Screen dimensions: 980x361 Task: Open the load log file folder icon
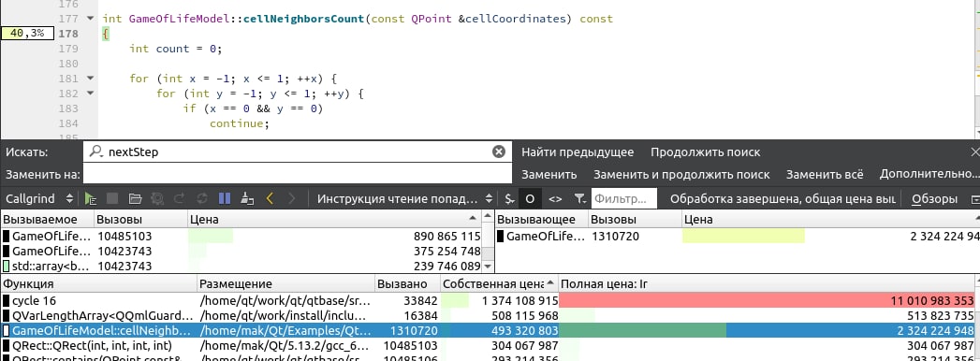(x=135, y=199)
